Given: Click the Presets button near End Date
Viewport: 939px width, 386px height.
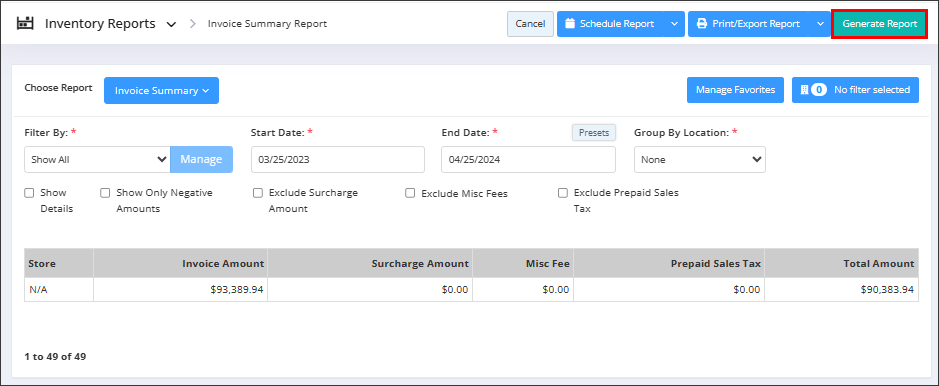Looking at the screenshot, I should coord(593,133).
